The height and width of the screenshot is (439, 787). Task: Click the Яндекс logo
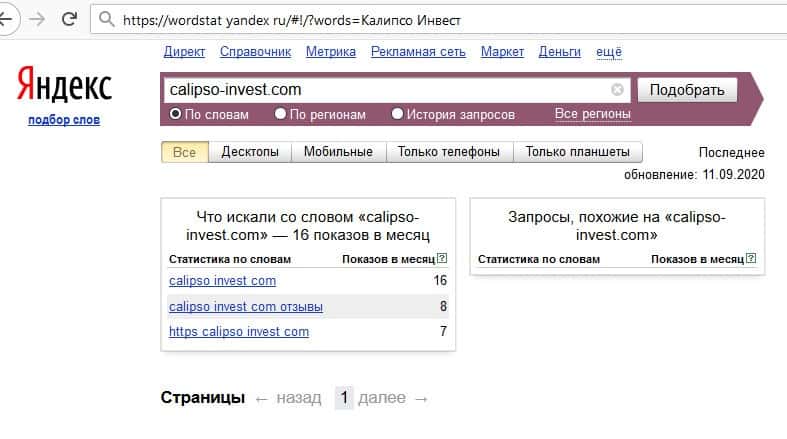click(x=64, y=86)
